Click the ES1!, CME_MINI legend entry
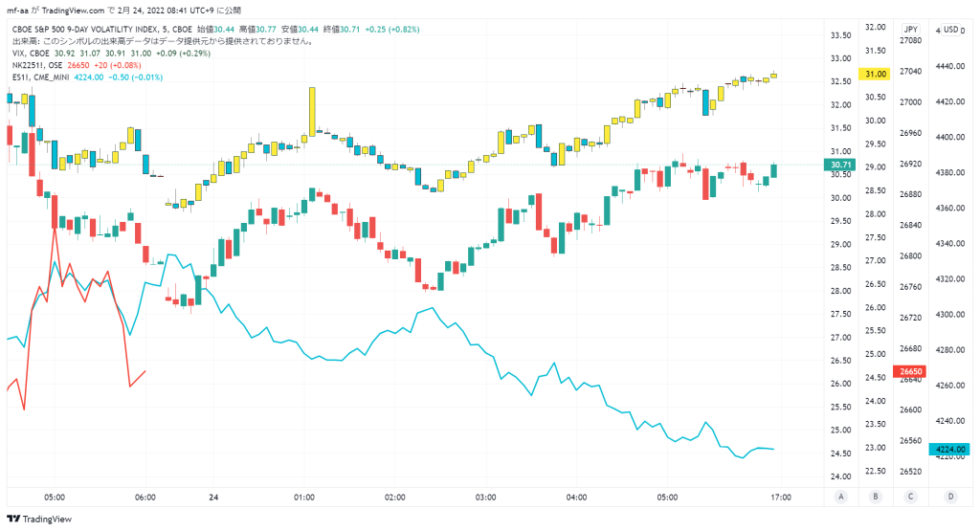980x531 pixels. 40,77
